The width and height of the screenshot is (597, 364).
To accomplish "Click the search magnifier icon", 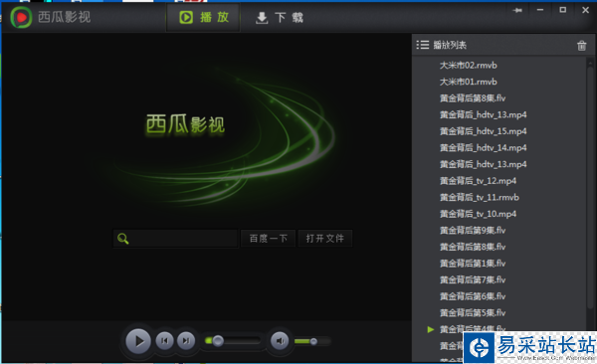I will 123,239.
